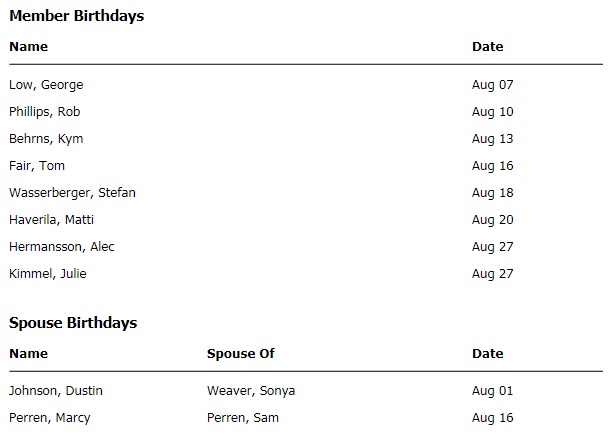Select Aug 13 date beside Behrns, Kym
Screen dimensions: 612x441
pyautogui.click(x=492, y=139)
